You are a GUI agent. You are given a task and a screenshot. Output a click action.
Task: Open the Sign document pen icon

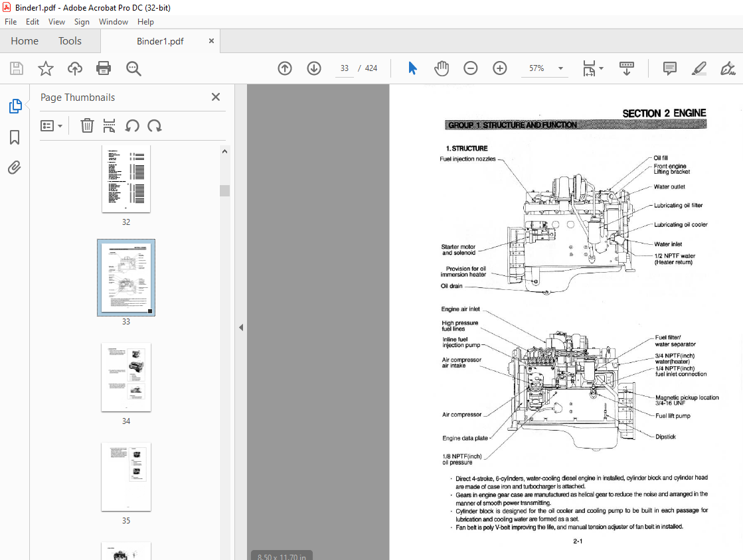point(728,68)
